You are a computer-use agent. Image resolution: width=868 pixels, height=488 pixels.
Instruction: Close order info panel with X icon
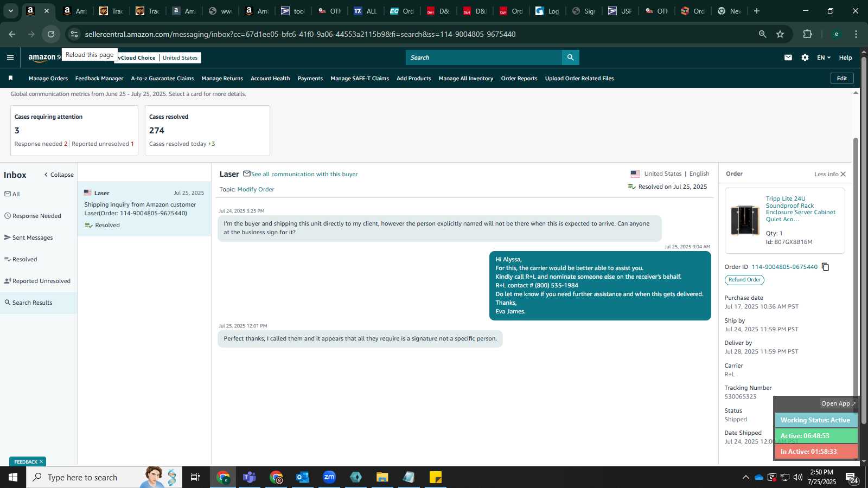coord(843,174)
